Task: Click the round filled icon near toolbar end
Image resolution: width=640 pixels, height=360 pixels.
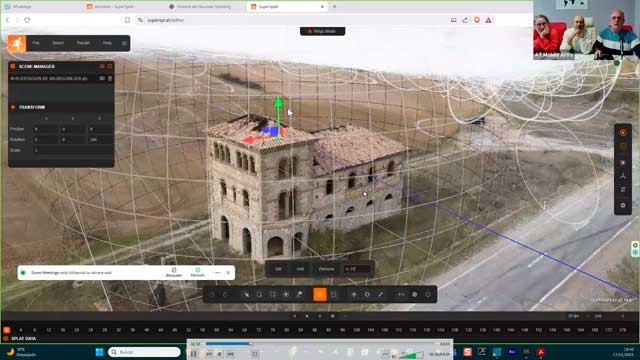Action: click(415, 294)
